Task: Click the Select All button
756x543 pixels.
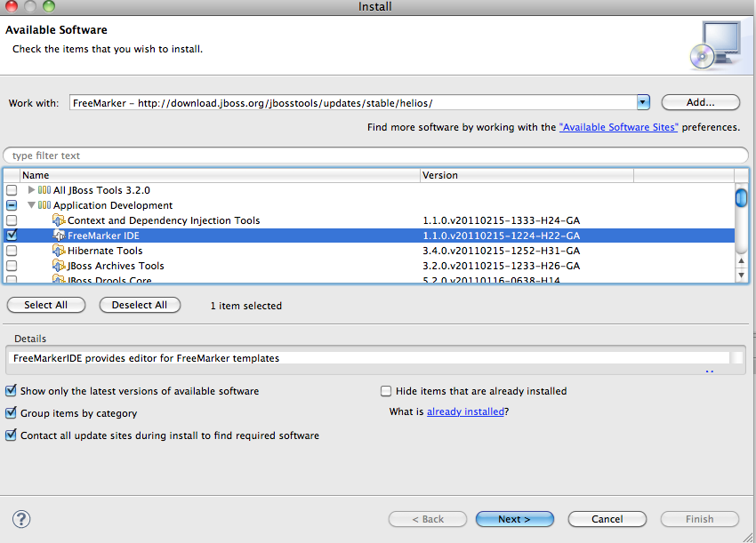Action: click(x=45, y=305)
